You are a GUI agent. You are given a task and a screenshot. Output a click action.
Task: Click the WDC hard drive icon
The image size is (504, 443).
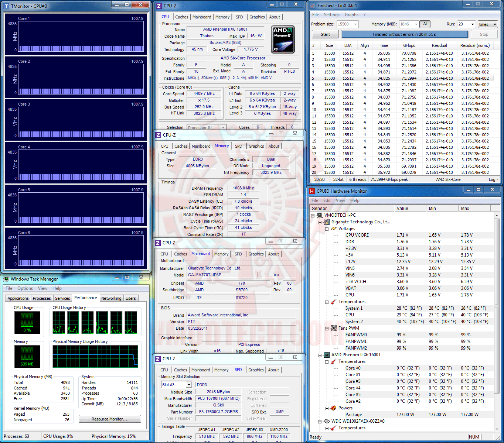click(x=327, y=421)
